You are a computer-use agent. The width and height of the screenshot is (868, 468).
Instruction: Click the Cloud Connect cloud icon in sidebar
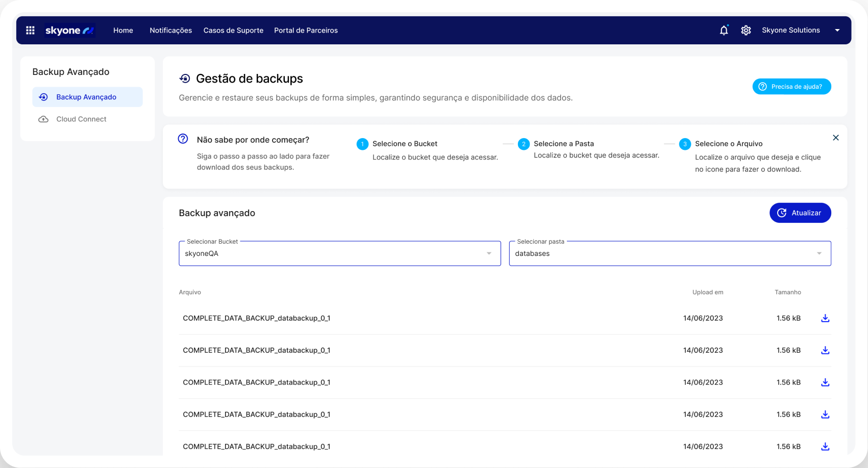(x=44, y=119)
